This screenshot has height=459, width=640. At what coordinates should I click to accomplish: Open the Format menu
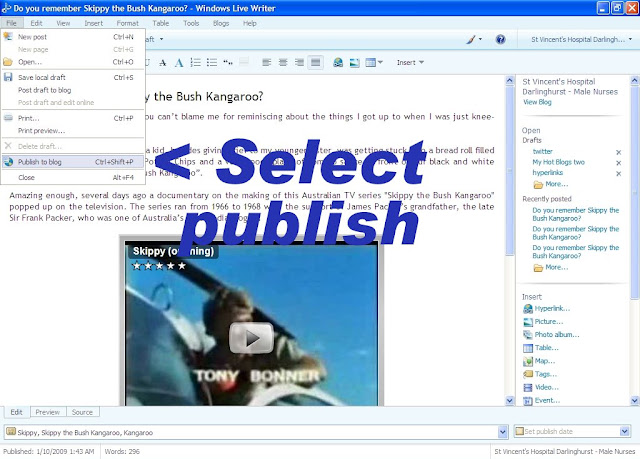[x=127, y=23]
